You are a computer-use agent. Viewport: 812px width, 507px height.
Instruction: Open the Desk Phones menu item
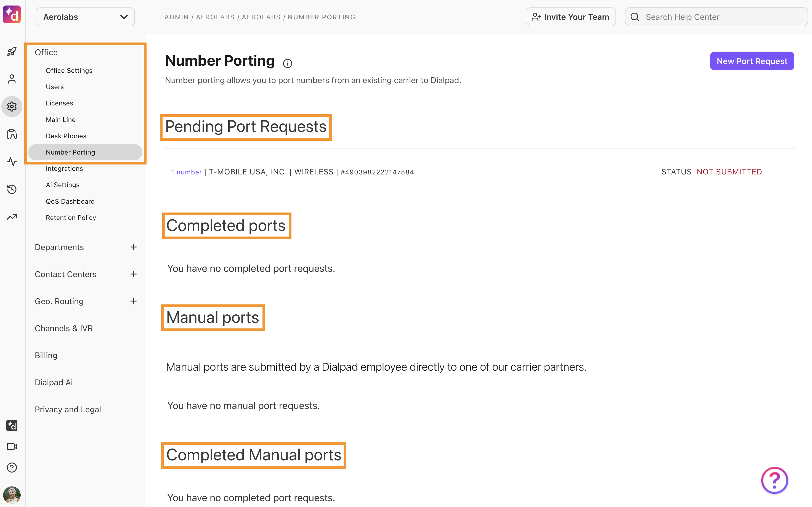(x=66, y=136)
